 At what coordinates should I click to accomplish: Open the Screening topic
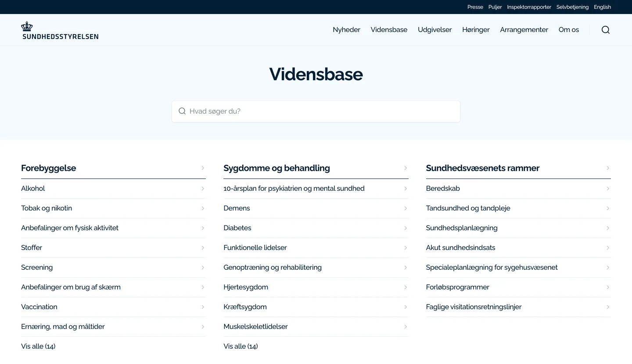(x=113, y=268)
